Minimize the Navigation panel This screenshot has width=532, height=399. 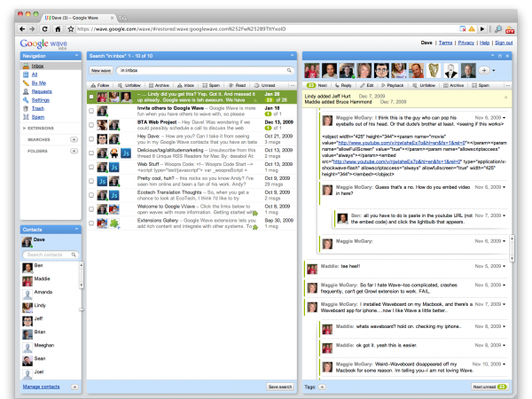coord(76,55)
